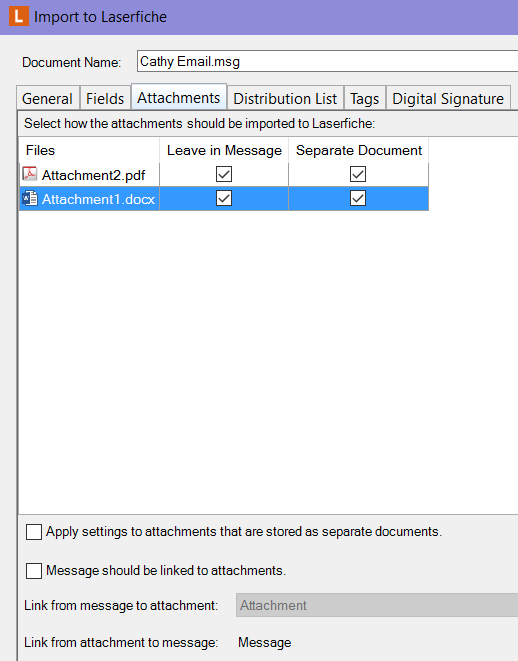Screen dimensions: 518x661
Task: Click the Message value beside Link from attachment
Action: click(265, 642)
